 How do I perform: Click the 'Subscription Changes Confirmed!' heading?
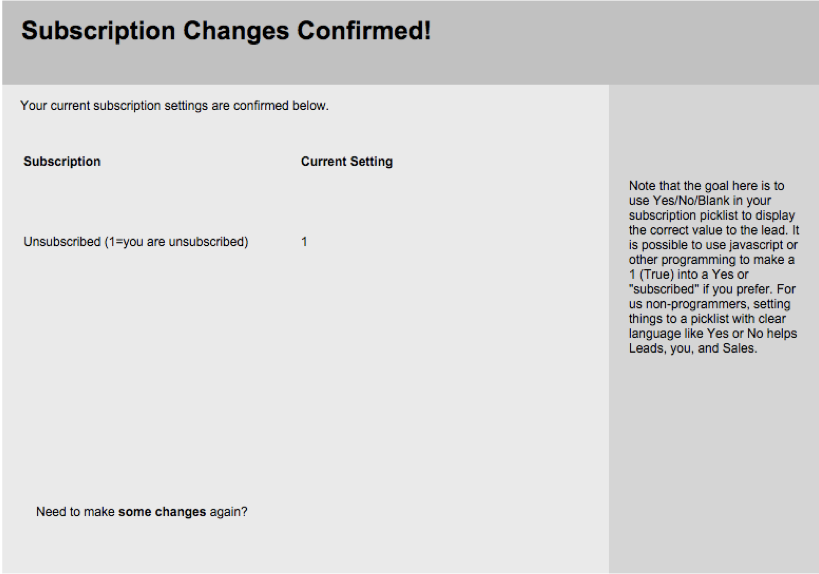226,31
